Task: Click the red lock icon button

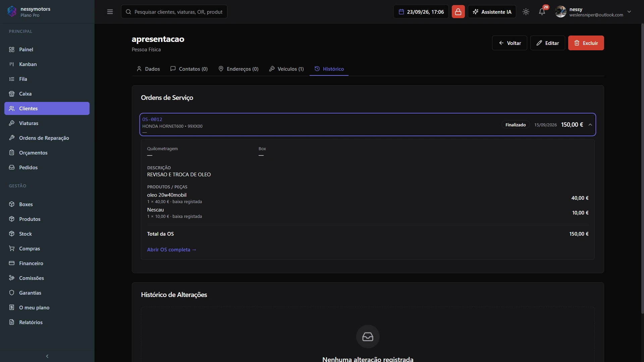Action: [x=458, y=12]
